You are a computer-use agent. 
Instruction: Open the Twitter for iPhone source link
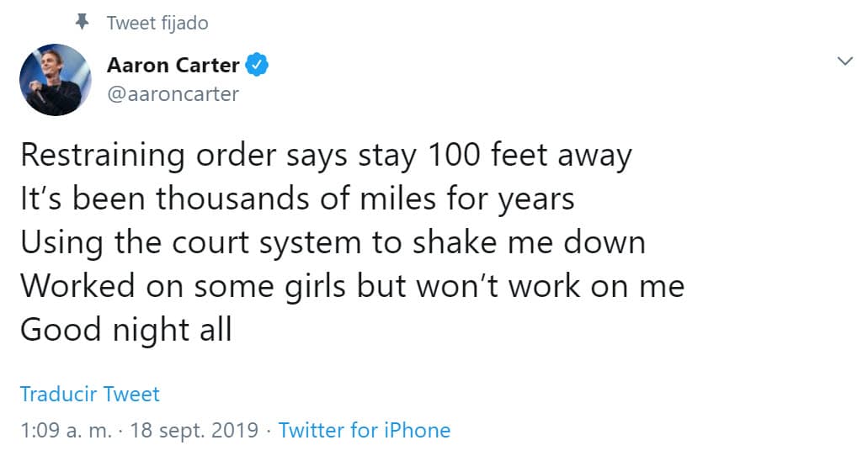pyautogui.click(x=365, y=431)
